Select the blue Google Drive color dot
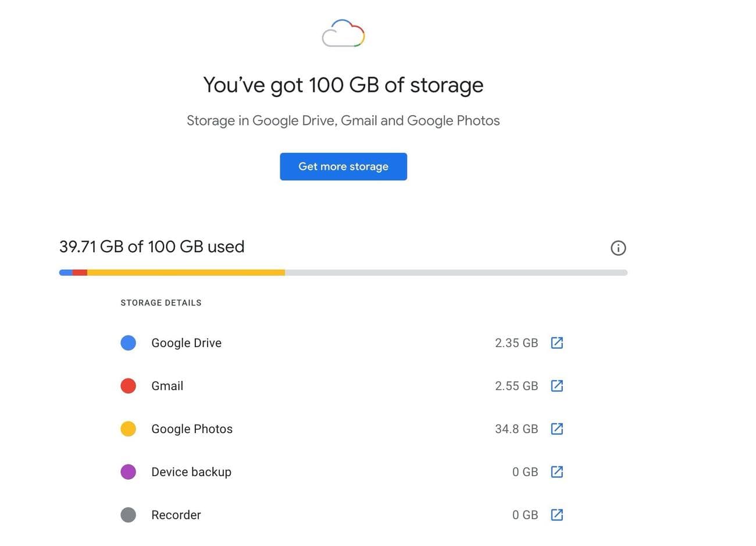 128,342
